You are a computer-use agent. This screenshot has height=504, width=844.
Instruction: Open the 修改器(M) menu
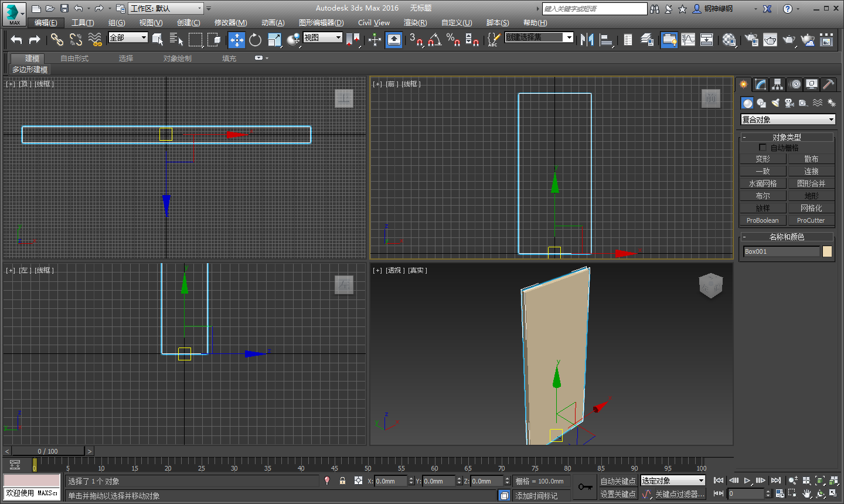pyautogui.click(x=231, y=23)
